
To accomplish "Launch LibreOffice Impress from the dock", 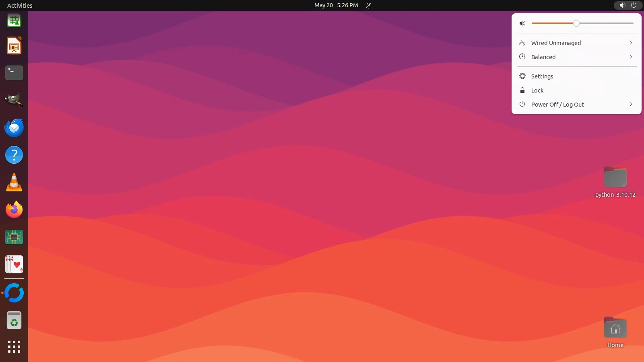I will [14, 46].
